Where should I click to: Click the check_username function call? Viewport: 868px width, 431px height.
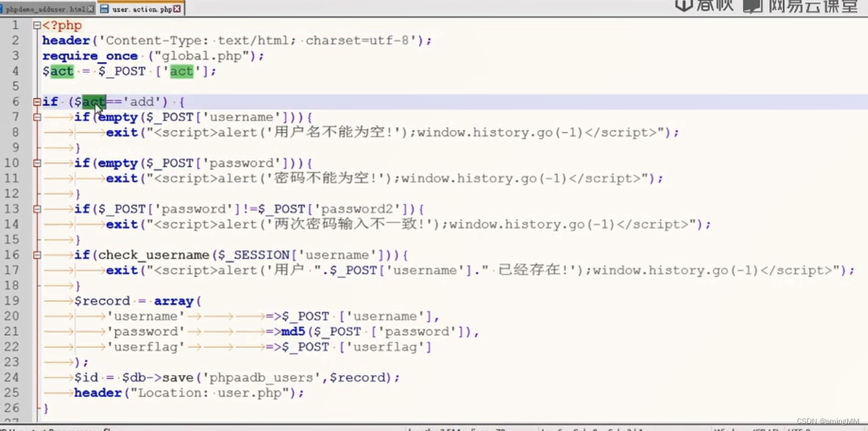point(154,255)
